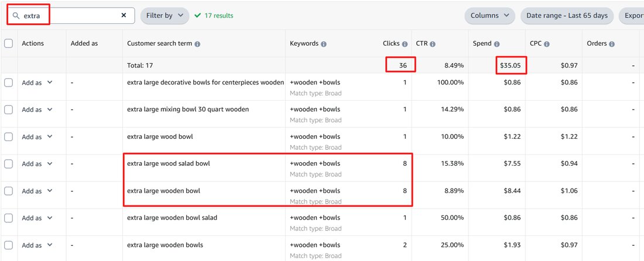Viewport: 644px width, 261px height.
Task: Click total clicks value 36
Action: click(403, 66)
